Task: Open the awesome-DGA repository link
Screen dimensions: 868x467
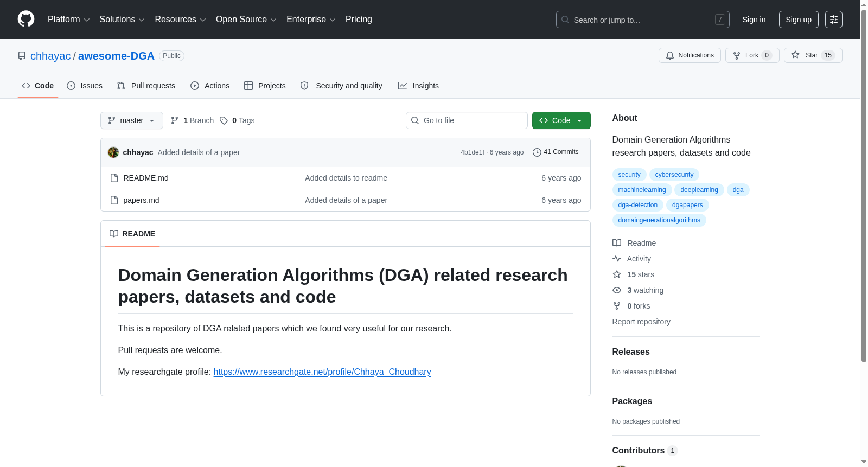Action: 116,56
